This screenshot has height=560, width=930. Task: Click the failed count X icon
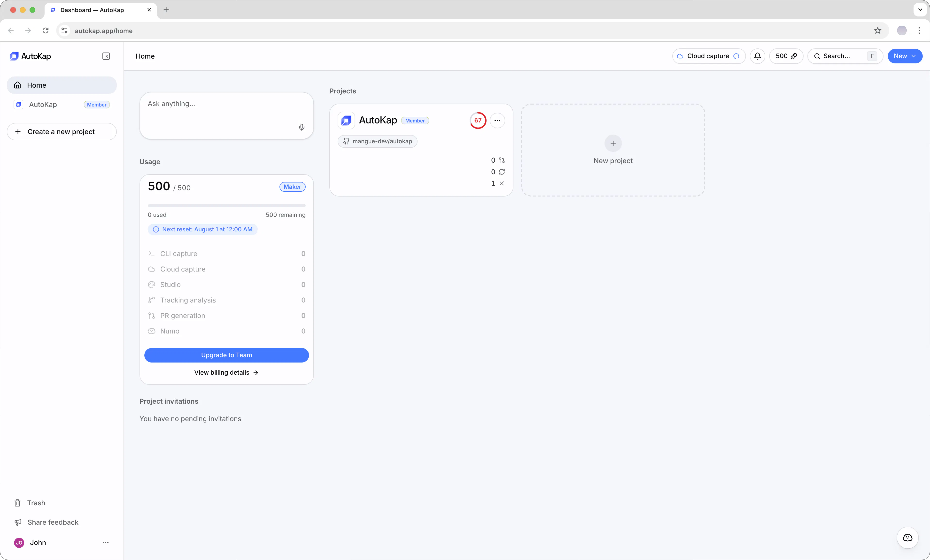tap(502, 183)
